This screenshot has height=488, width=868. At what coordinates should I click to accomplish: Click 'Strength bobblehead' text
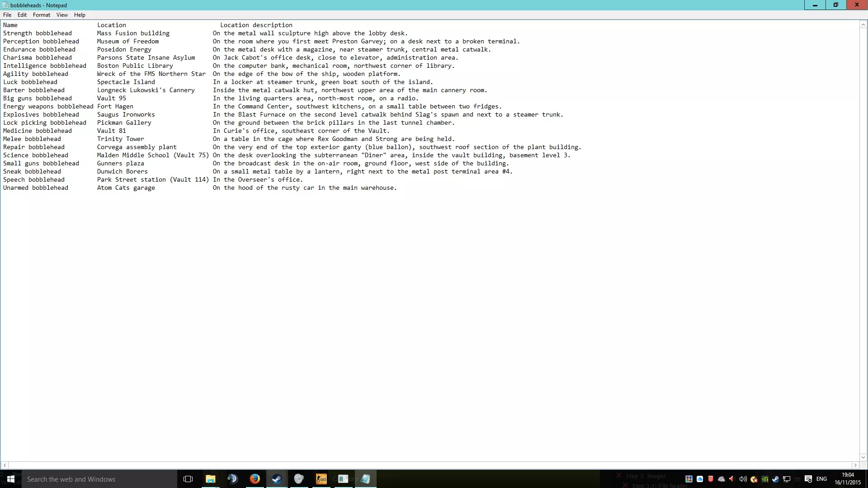(x=38, y=33)
